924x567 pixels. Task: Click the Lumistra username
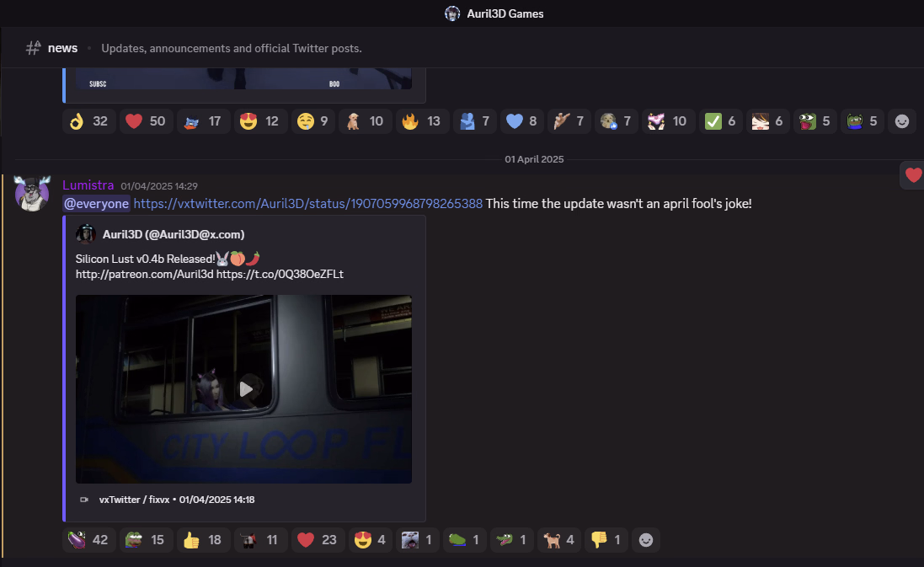[88, 185]
